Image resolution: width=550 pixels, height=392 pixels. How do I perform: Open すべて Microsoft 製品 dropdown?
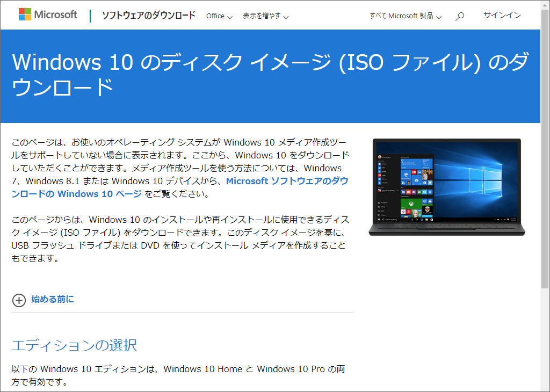[x=406, y=16]
